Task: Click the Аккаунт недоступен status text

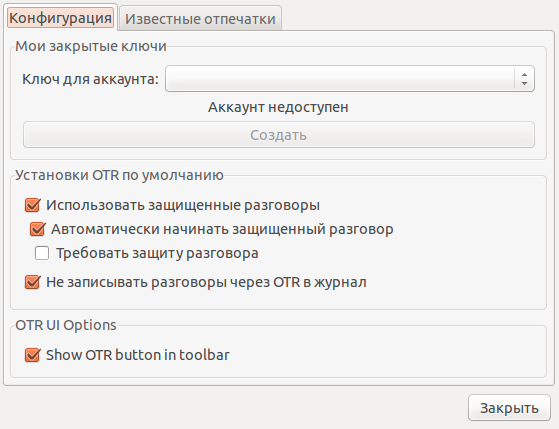Action: [278, 107]
